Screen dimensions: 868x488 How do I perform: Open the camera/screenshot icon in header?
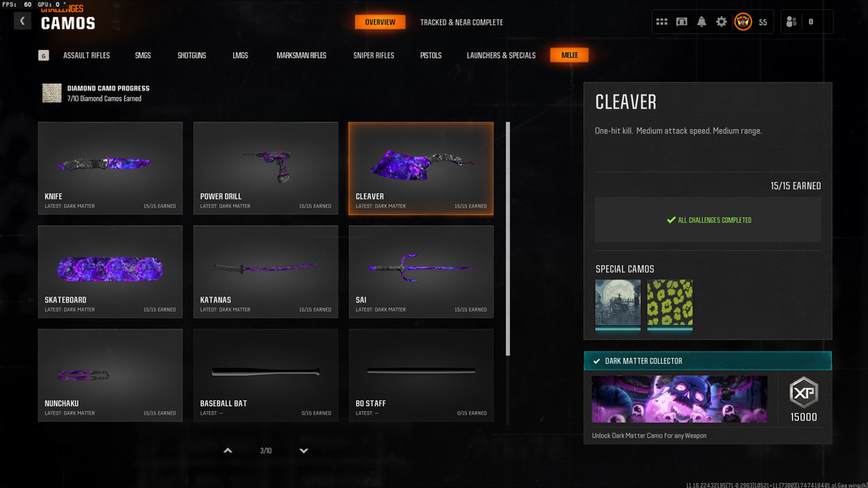coord(681,22)
